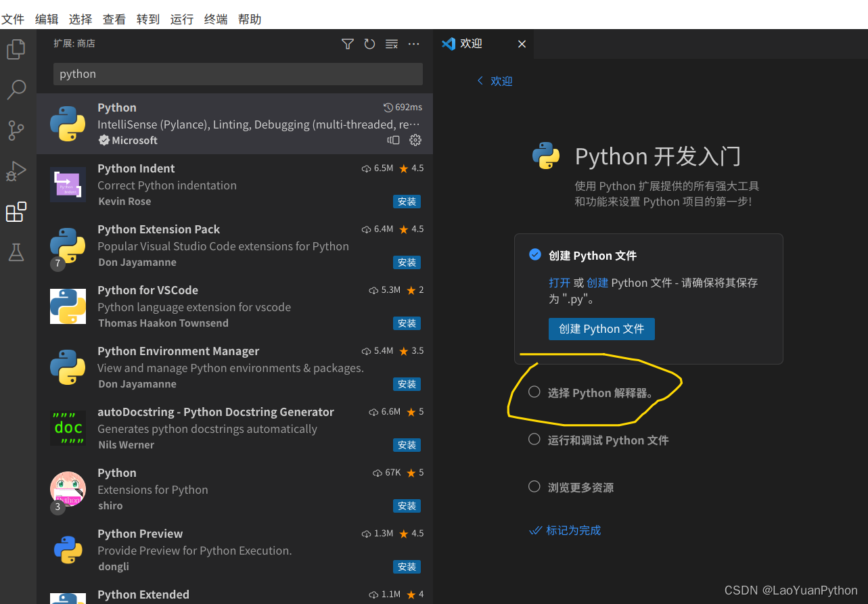The image size is (868, 604).
Task: Select the Python Extended extension row
Action: click(x=235, y=595)
